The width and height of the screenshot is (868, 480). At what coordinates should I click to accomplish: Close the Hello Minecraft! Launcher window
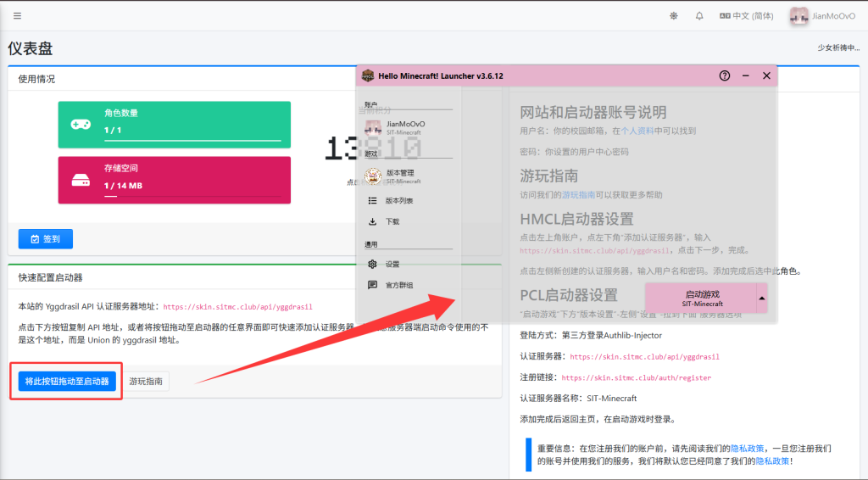(x=766, y=75)
